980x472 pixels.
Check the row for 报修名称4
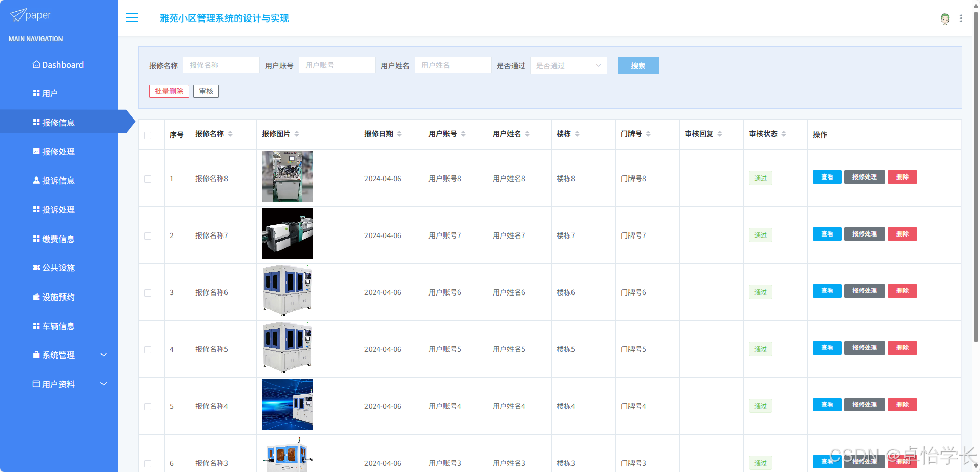(x=148, y=407)
